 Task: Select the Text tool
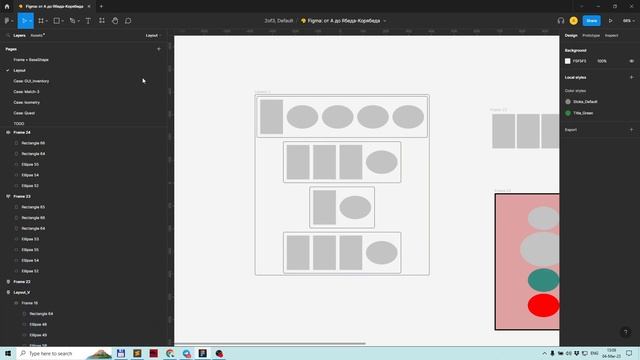pyautogui.click(x=88, y=21)
